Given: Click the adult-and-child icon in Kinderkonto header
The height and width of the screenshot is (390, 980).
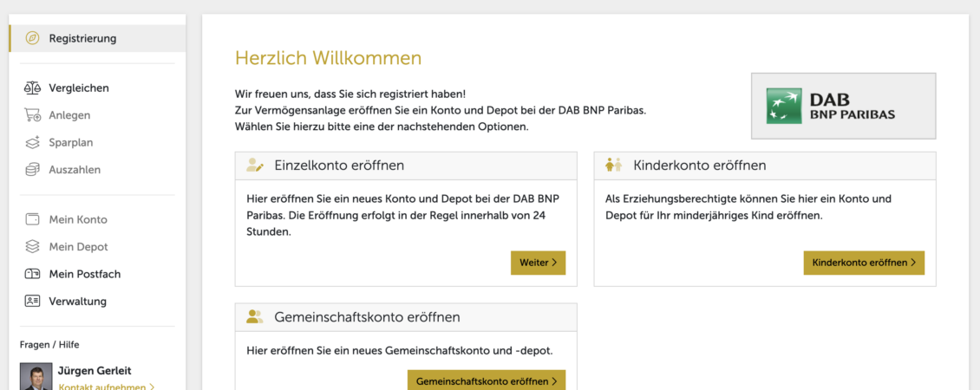Looking at the screenshot, I should (x=614, y=165).
